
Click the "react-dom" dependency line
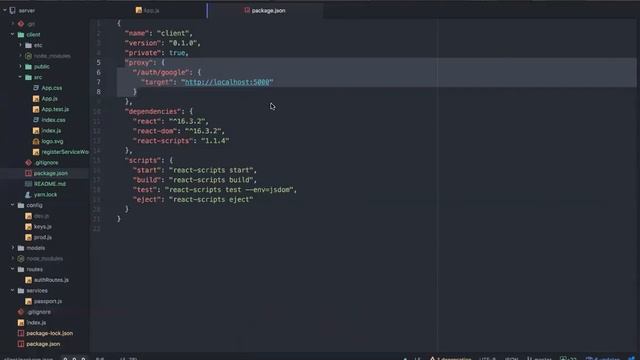click(179, 131)
